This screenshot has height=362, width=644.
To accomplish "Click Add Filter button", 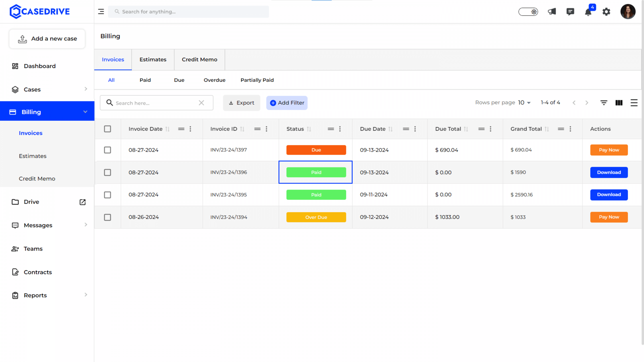I will click(287, 103).
